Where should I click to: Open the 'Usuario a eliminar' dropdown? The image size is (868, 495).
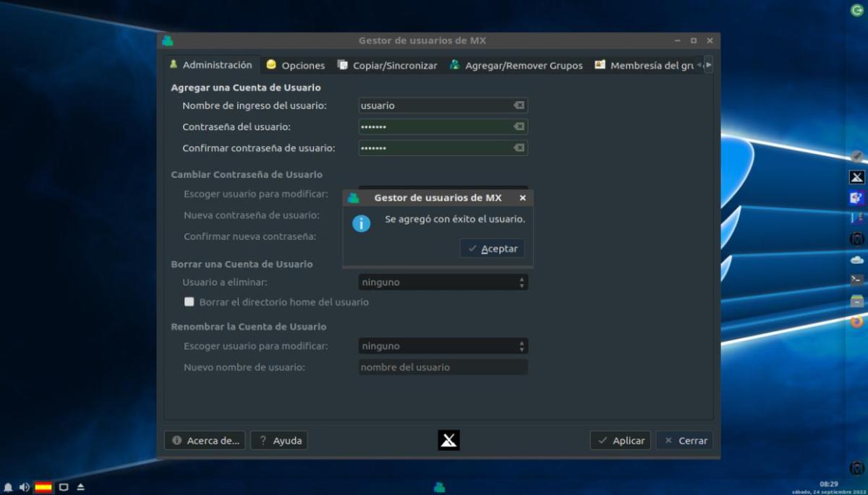[443, 283]
